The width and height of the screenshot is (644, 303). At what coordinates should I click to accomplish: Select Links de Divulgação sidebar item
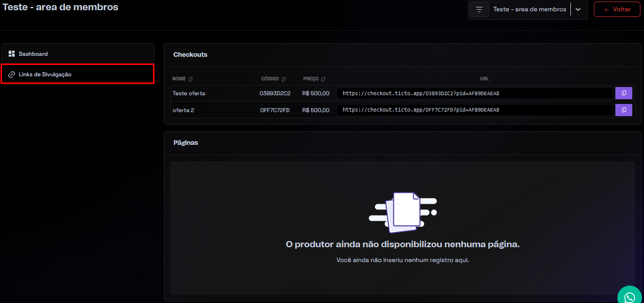[x=45, y=75]
